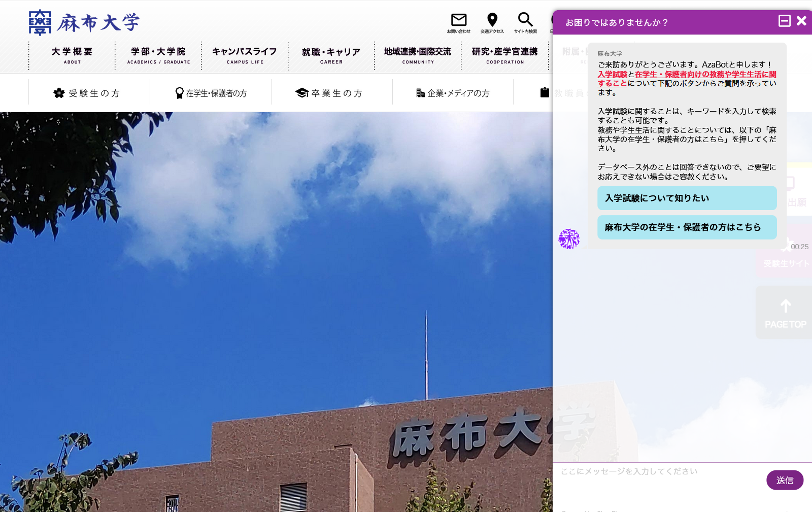Screen dimensions: 812x512
Task: Click the chat header お困りではありませんか？
Action: 617,22
